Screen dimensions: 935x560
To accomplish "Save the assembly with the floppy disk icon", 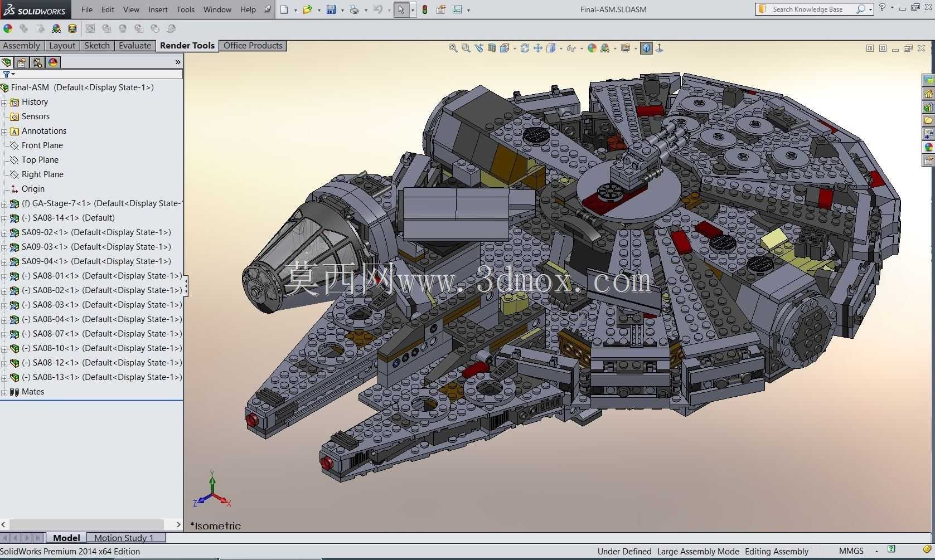I will coord(331,9).
